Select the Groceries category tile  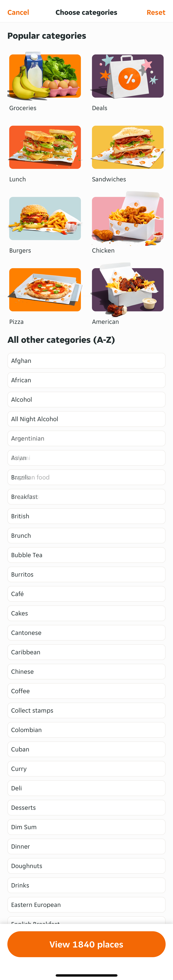coord(45,76)
